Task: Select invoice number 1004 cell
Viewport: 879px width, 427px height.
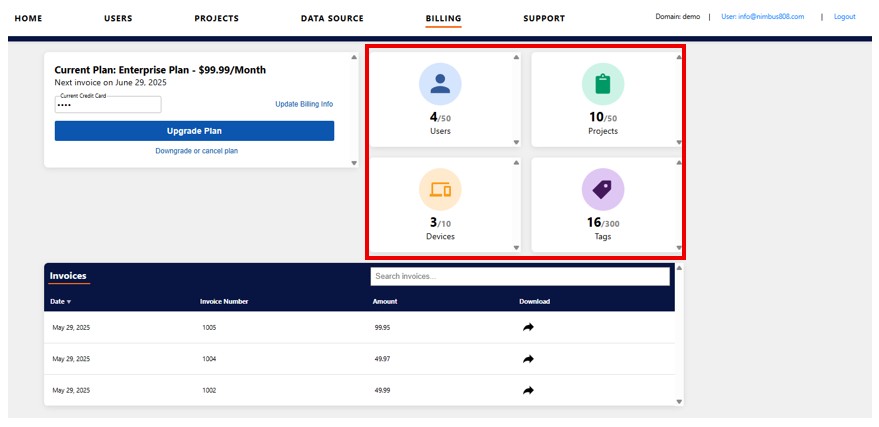Action: point(209,359)
